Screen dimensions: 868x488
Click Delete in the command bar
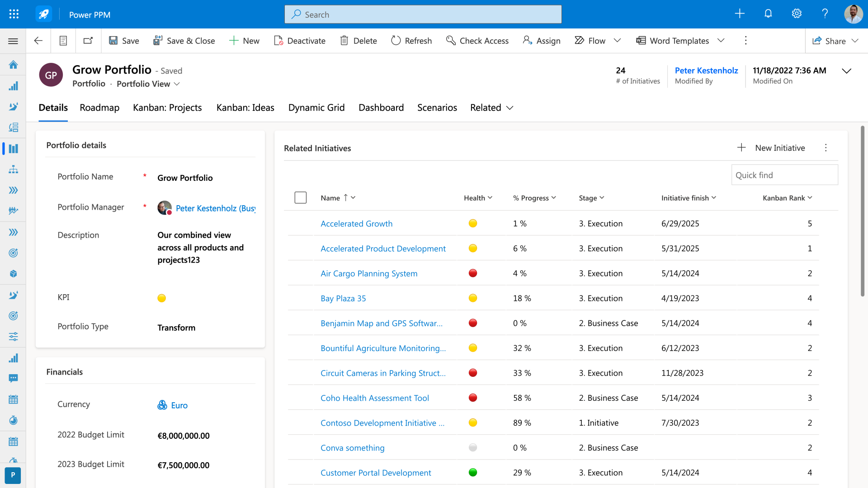pyautogui.click(x=359, y=41)
